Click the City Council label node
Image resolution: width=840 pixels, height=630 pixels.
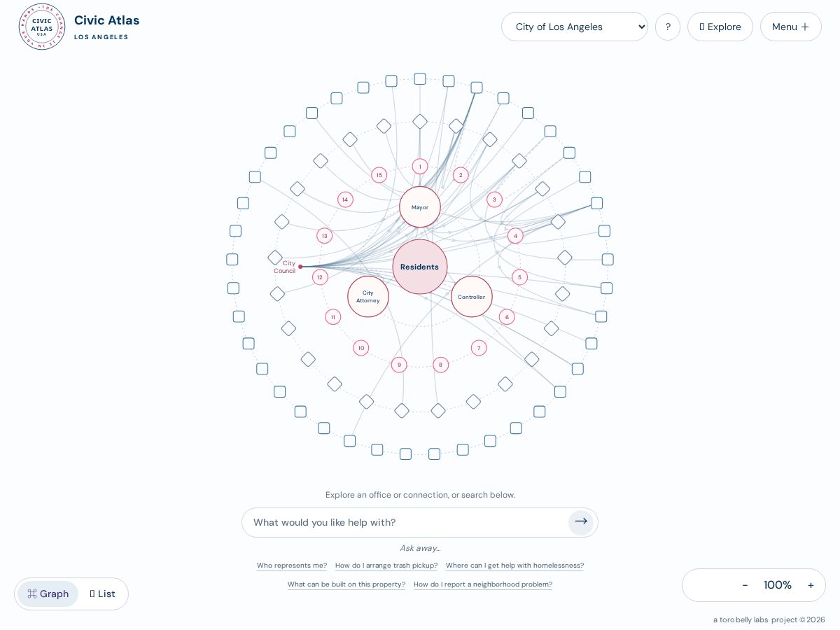[x=286, y=267]
